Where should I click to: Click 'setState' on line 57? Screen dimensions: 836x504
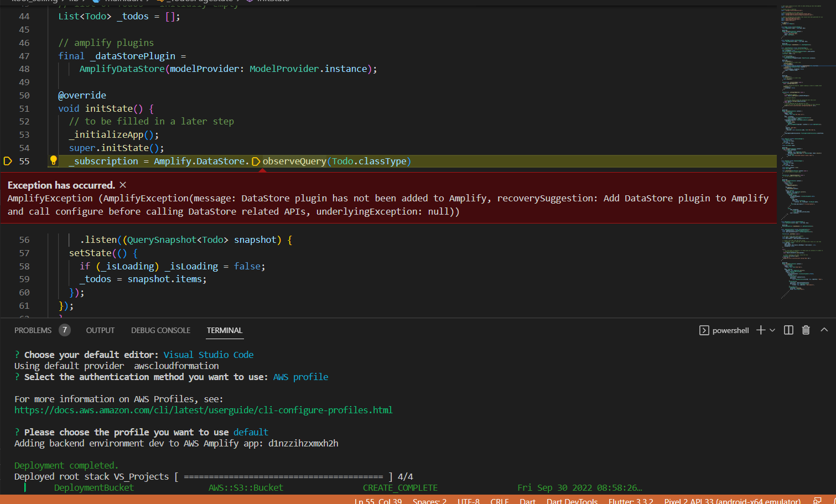click(x=90, y=253)
